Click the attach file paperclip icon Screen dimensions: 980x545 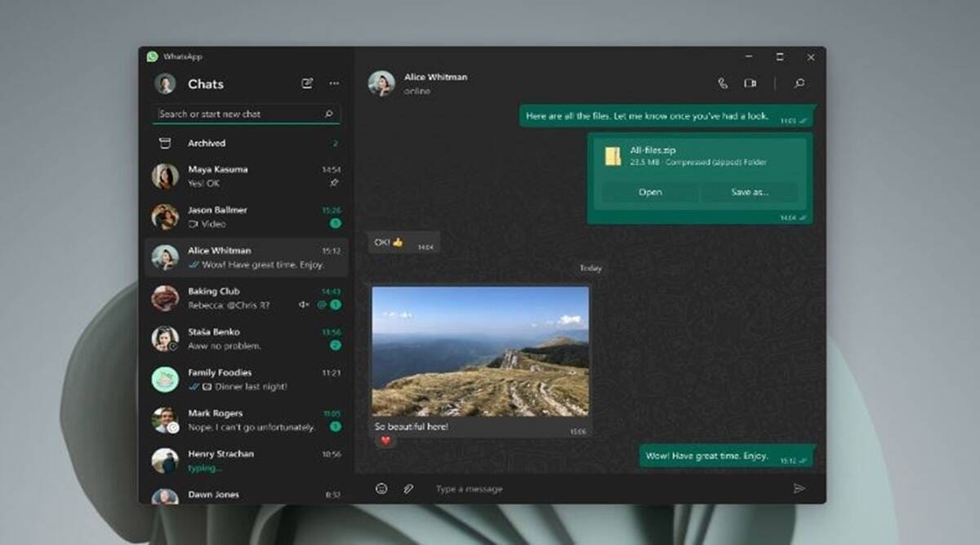pyautogui.click(x=408, y=489)
